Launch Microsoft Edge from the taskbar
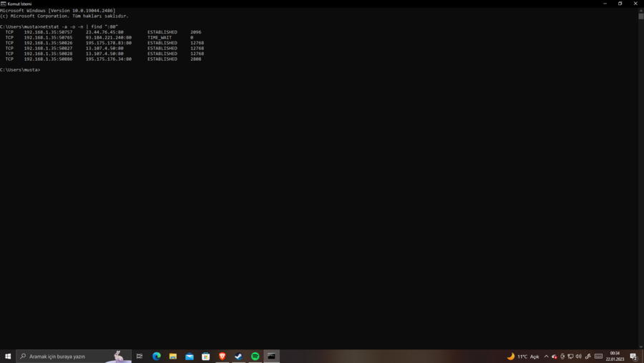The height and width of the screenshot is (363, 644). (x=156, y=356)
